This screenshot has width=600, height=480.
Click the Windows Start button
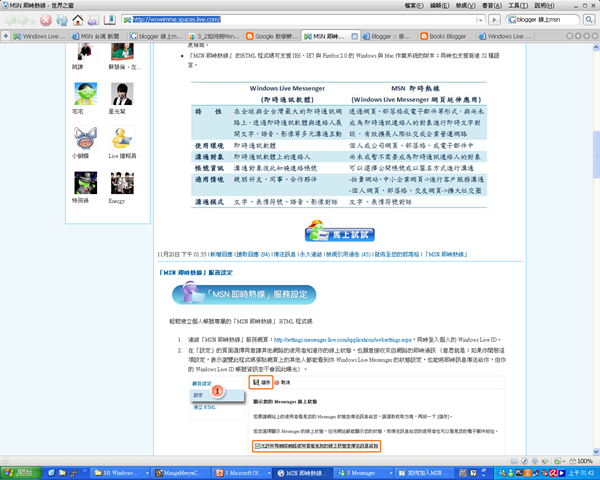click(20, 473)
